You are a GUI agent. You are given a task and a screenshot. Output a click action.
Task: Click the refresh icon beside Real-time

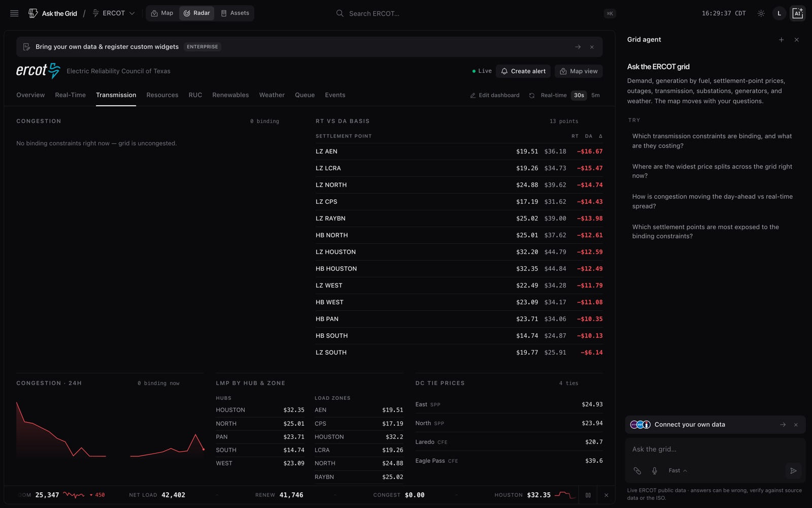pyautogui.click(x=531, y=96)
